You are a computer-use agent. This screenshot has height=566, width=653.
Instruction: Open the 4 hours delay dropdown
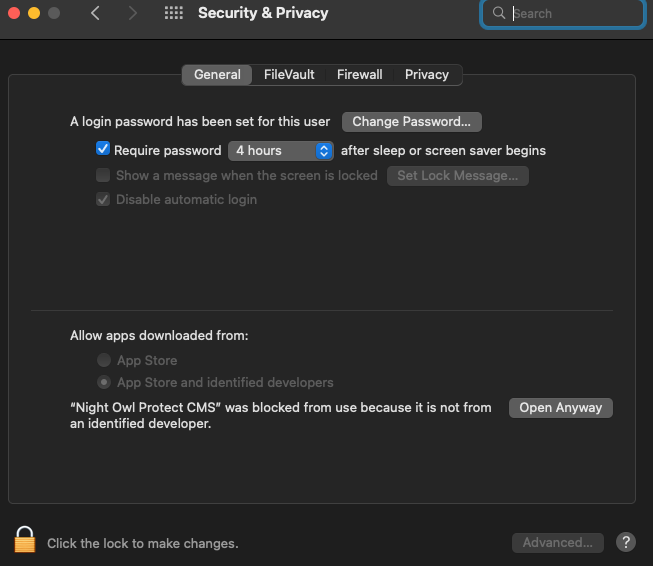point(281,151)
